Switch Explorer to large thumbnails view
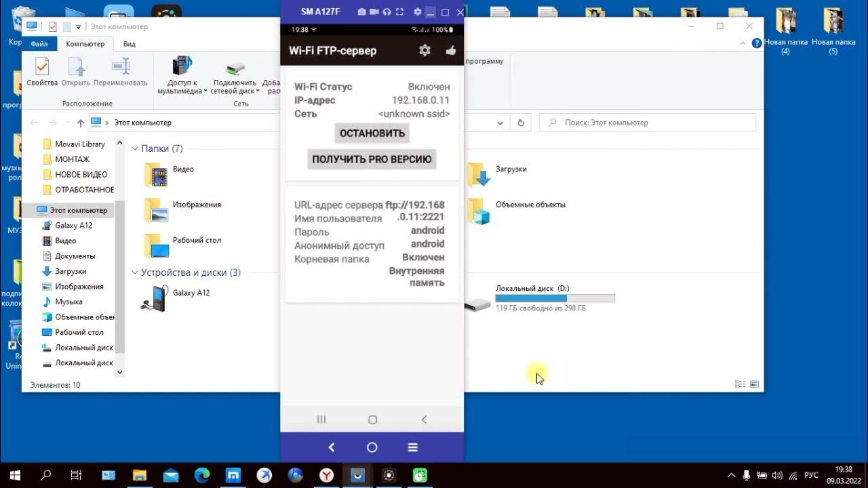868x488 pixels. [x=754, y=384]
